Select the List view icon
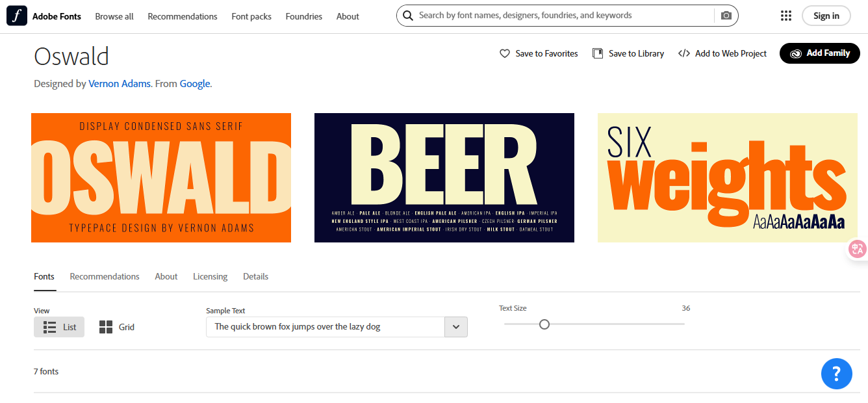 click(x=58, y=326)
